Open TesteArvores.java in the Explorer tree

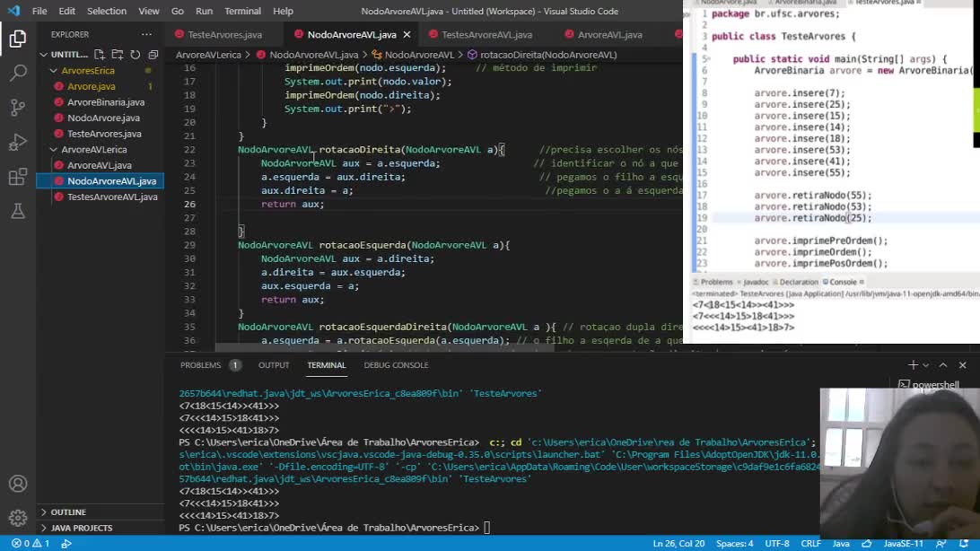(104, 134)
